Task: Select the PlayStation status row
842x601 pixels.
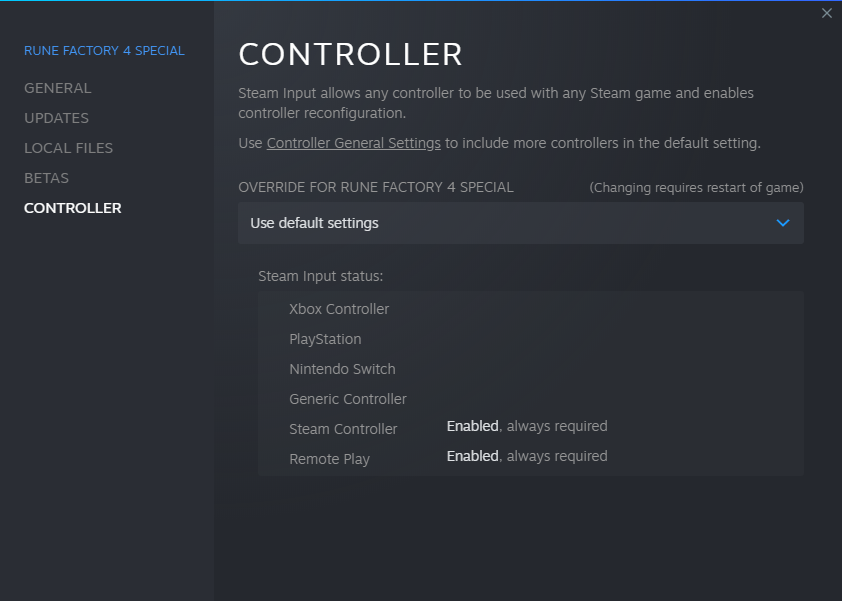Action: [325, 339]
